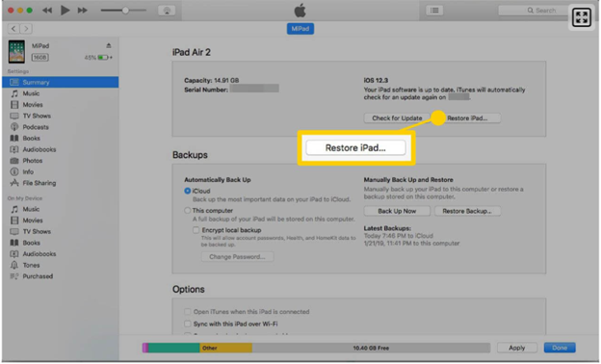Open the AirPlay output button
Viewport: 601px width, 364px height.
point(167,11)
